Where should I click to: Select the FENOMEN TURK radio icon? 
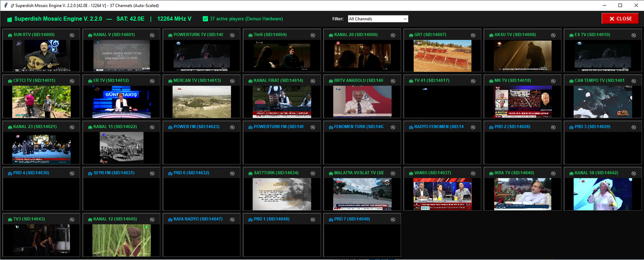tap(331, 127)
